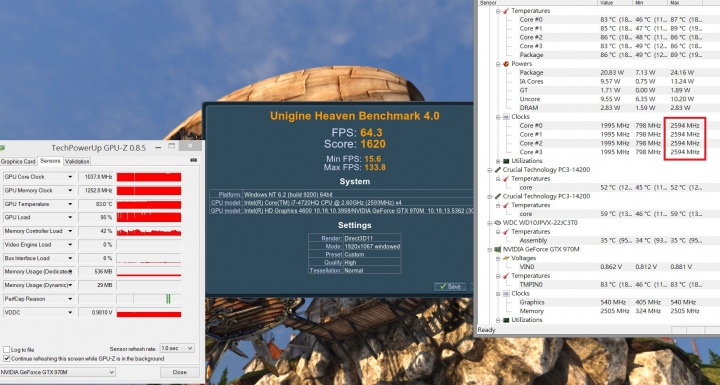Click the Ready status bar text in HWMonitor

pyautogui.click(x=486, y=330)
